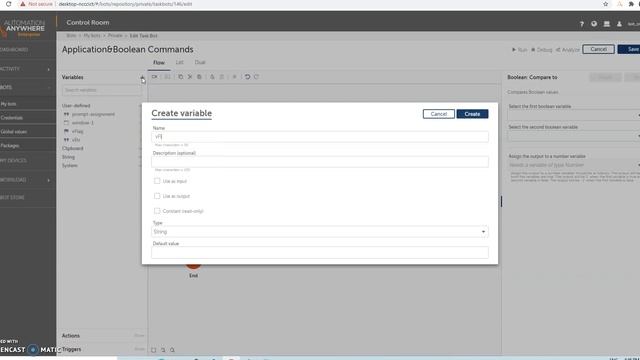Click the undo icon in the toolbar

click(x=247, y=77)
